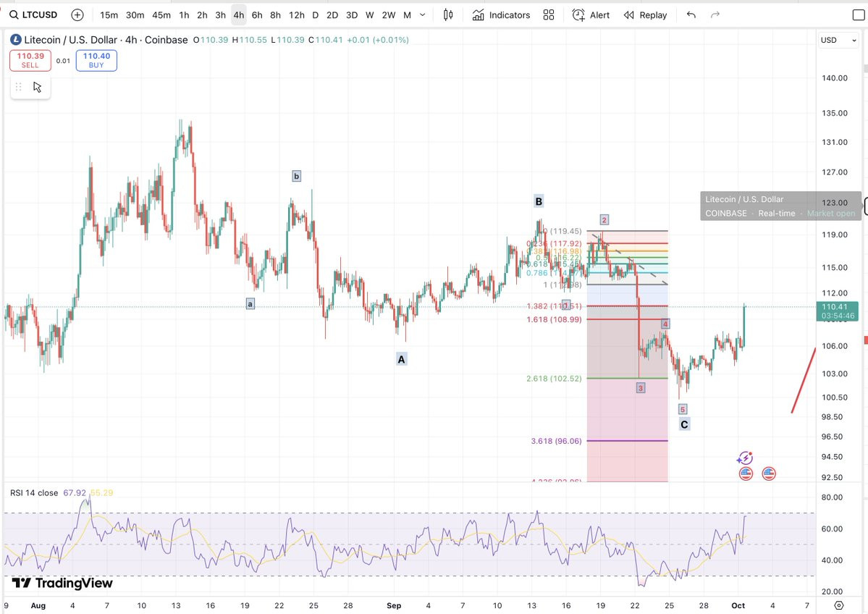Image resolution: width=868 pixels, height=614 pixels.
Task: Add symbol with the plus circle icon
Action: (x=77, y=15)
